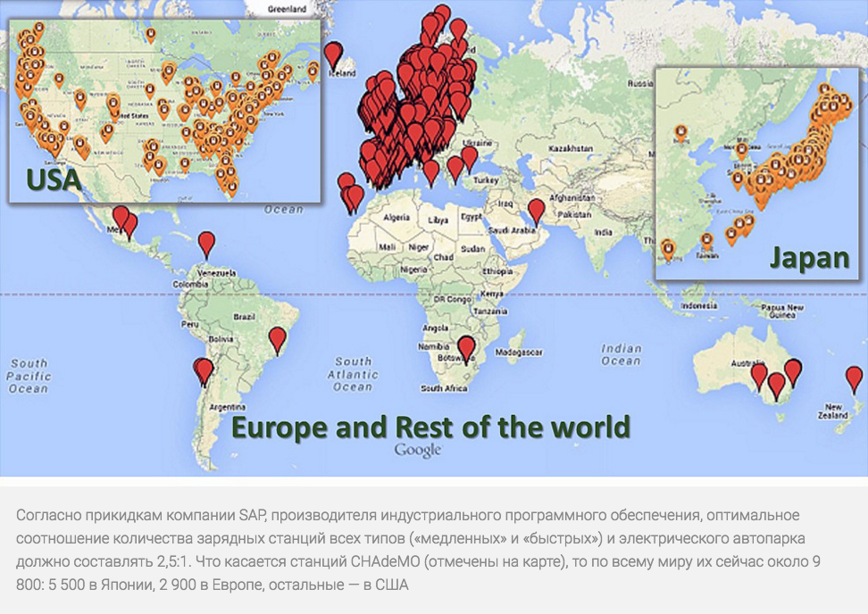Click the red pin above Venezuela
The image size is (868, 614).
click(x=207, y=243)
